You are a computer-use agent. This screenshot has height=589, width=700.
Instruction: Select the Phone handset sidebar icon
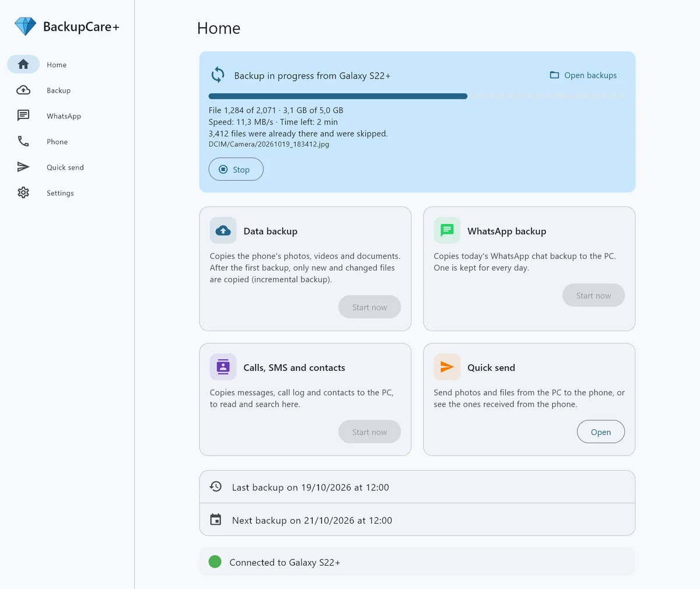point(23,141)
